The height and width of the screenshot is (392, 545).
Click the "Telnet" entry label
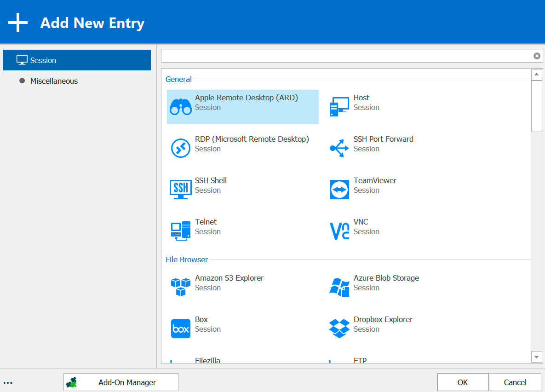point(206,222)
